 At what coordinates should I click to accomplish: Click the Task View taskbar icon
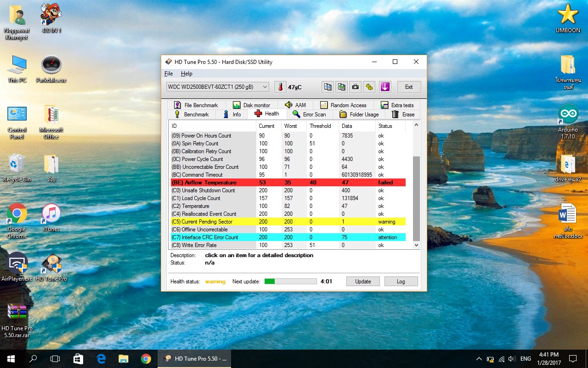point(55,359)
